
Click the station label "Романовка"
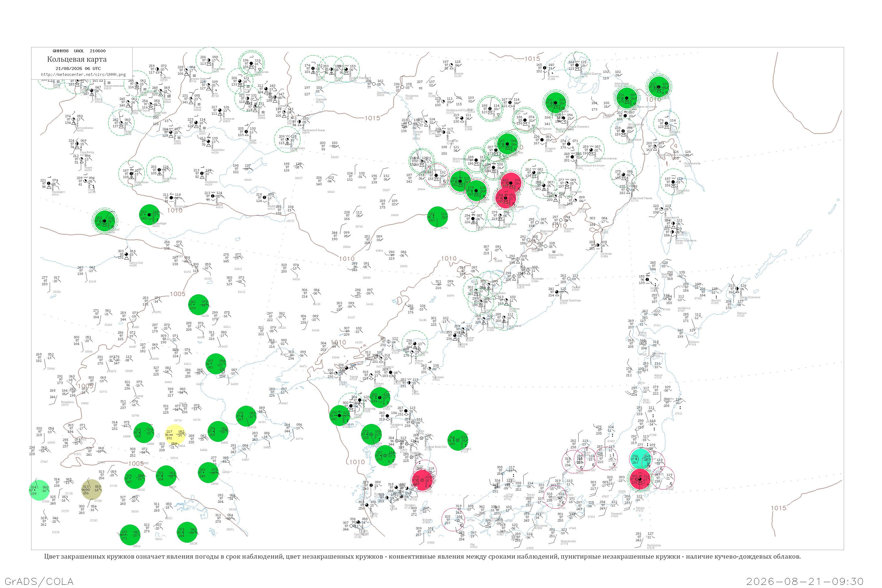[x=218, y=69]
